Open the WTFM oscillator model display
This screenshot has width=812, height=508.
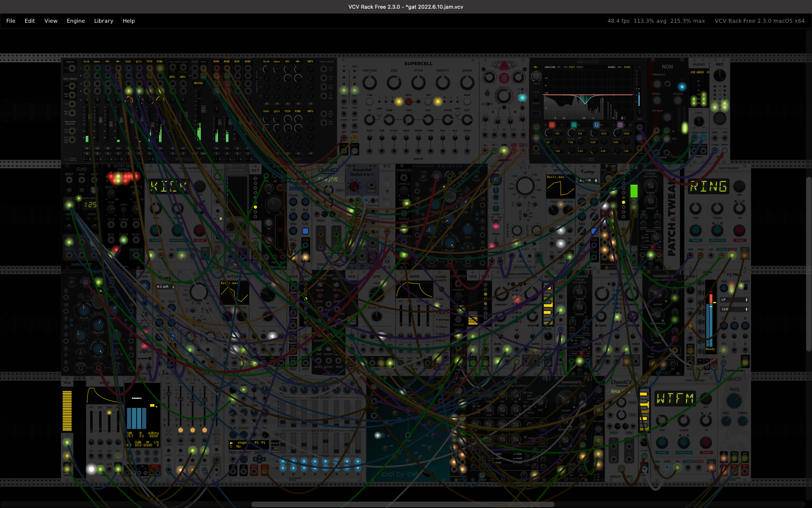[x=675, y=399]
